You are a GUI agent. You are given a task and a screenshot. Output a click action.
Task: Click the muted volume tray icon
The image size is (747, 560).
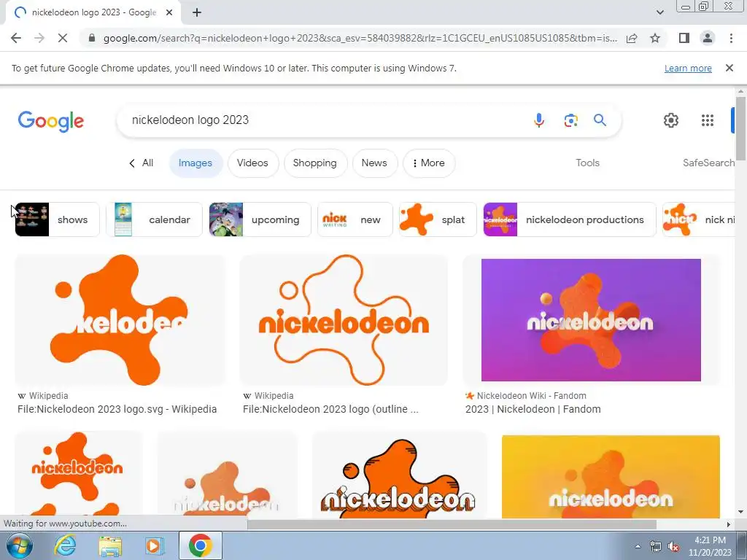click(673, 546)
